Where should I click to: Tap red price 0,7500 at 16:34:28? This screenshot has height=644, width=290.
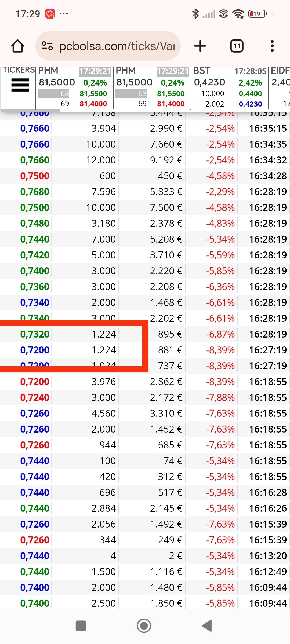pos(35,176)
